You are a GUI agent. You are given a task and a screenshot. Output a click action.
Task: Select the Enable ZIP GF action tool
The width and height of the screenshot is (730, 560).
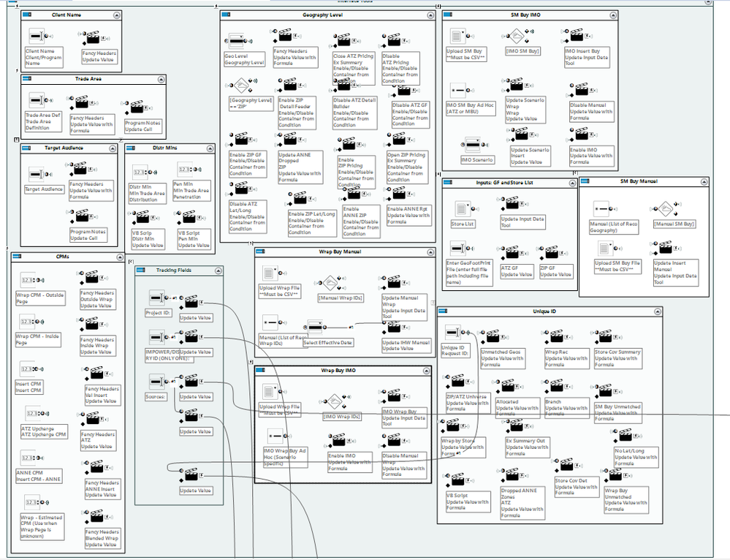(x=241, y=138)
